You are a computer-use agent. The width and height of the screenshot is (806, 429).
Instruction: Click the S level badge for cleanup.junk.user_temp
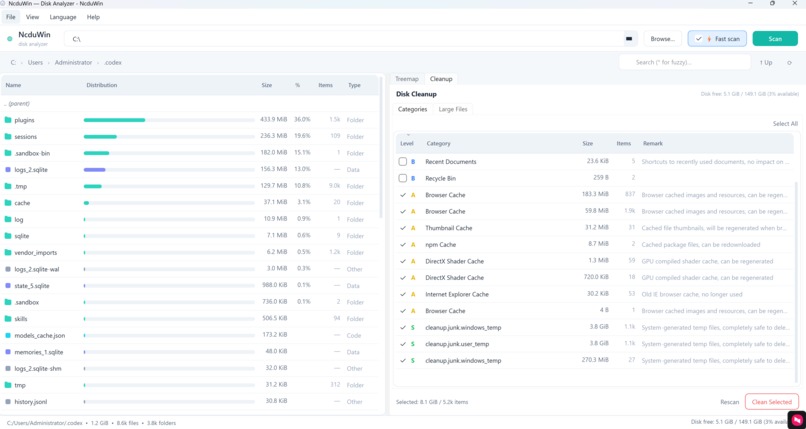413,344
